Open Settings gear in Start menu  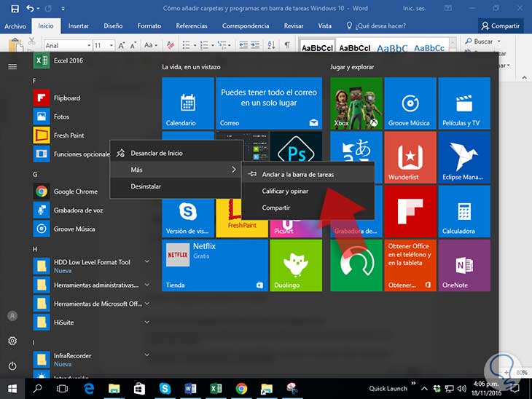pyautogui.click(x=12, y=341)
